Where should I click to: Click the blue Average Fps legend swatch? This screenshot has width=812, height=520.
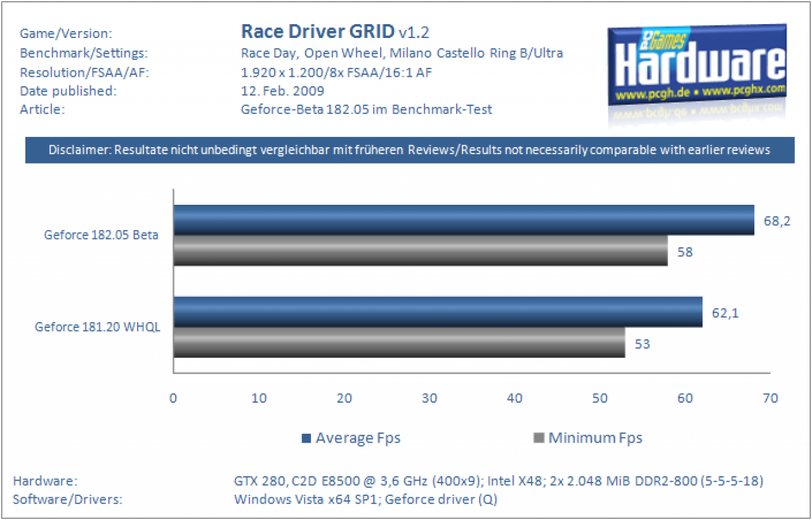pyautogui.click(x=306, y=438)
